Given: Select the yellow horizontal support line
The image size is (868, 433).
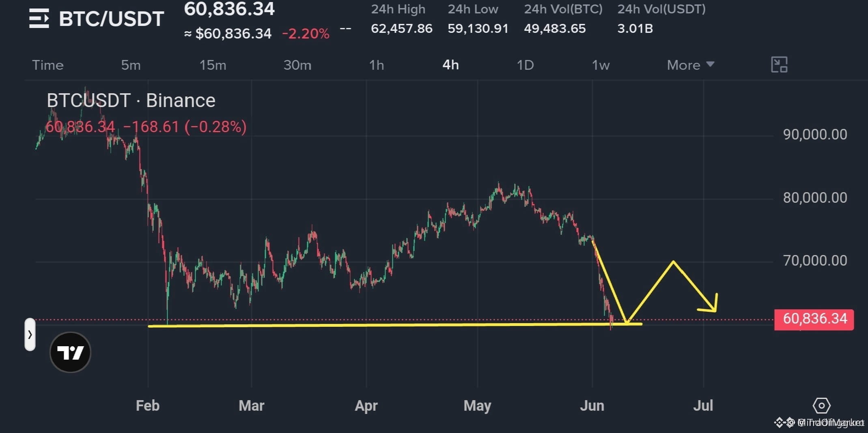Looking at the screenshot, I should pos(395,325).
